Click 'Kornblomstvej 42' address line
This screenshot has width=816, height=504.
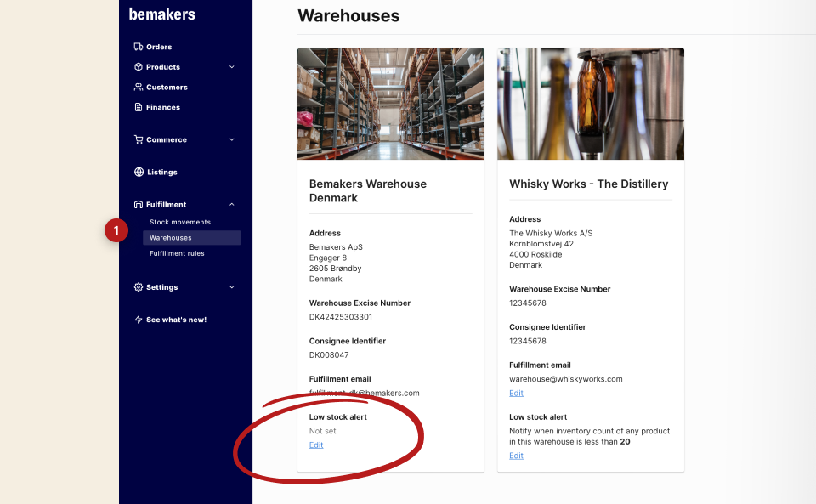click(541, 244)
